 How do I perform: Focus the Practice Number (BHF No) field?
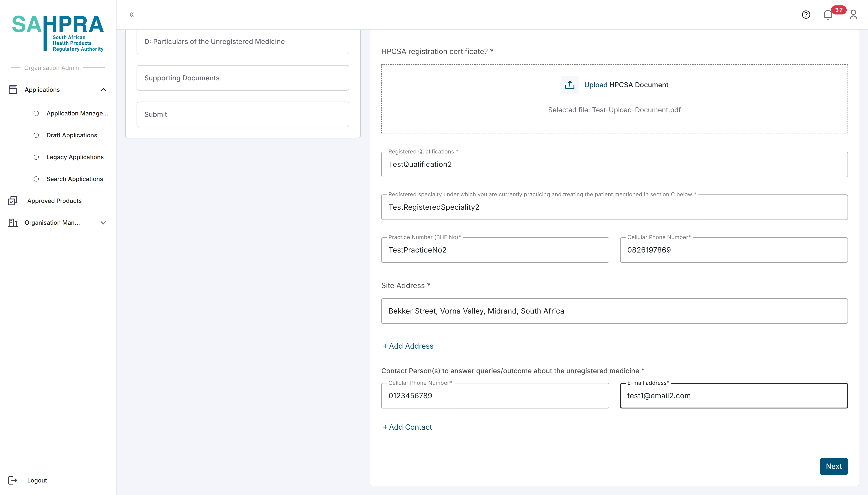click(495, 250)
